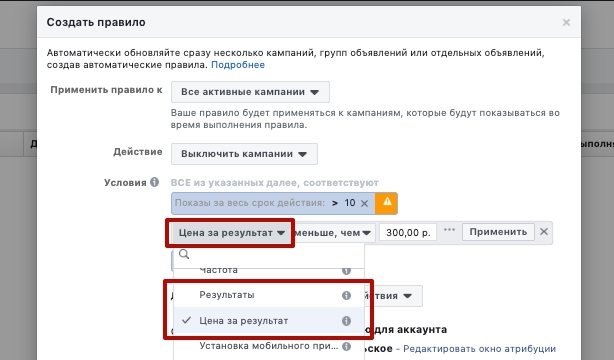Click info icon beside Установка мобильного при…
The image size is (614, 360).
346,346
